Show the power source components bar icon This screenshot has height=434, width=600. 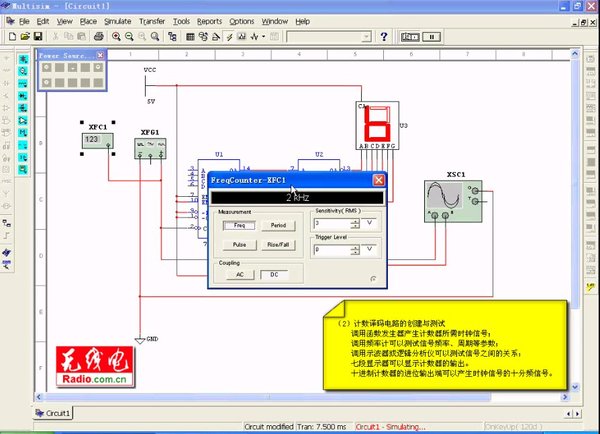click(23, 59)
